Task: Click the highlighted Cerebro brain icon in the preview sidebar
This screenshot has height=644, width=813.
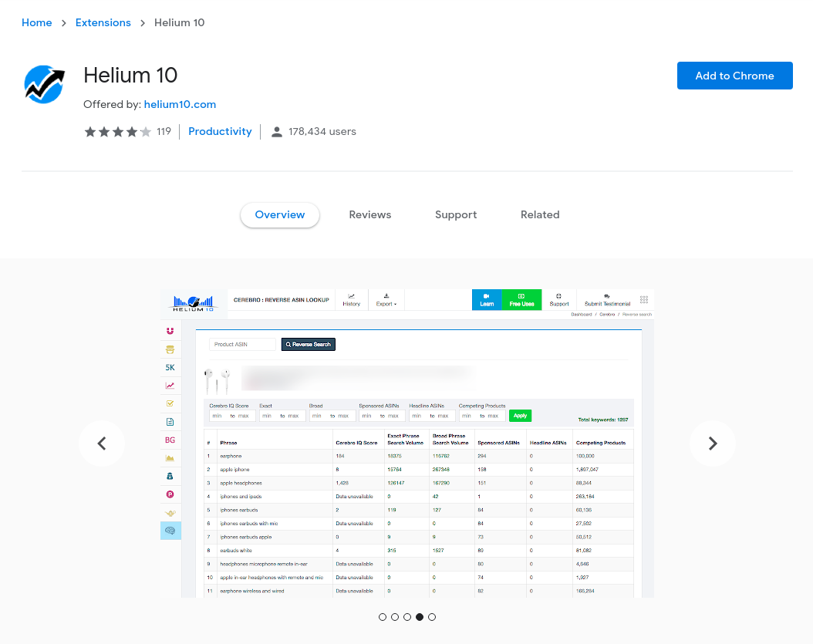Action: (x=170, y=531)
